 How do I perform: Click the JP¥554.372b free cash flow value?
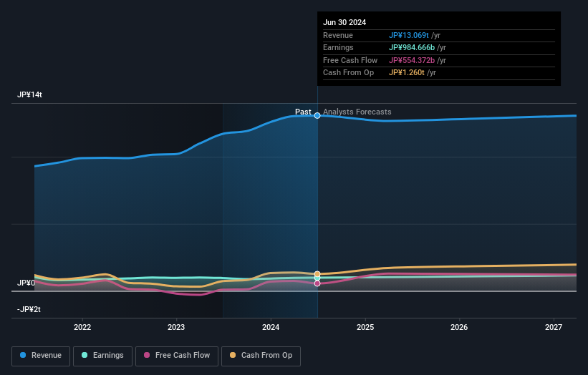(412, 60)
